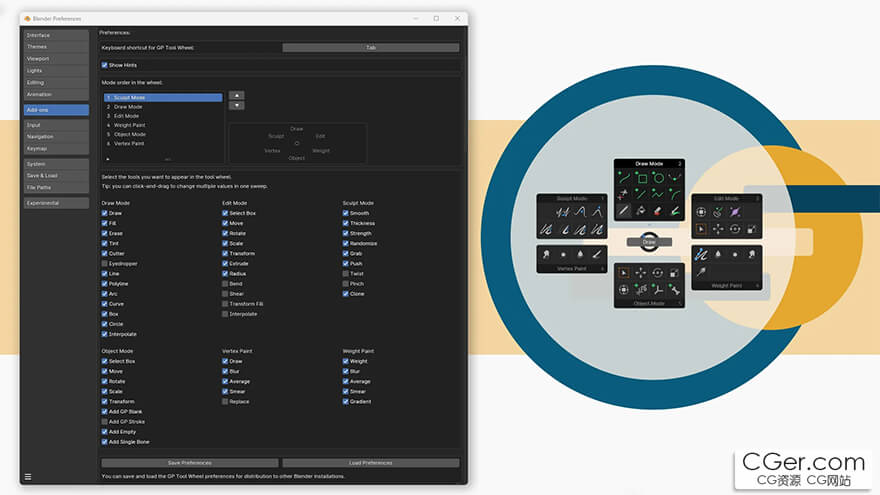
Task: Select Vertex Paint row in mode order list
Action: [163, 144]
